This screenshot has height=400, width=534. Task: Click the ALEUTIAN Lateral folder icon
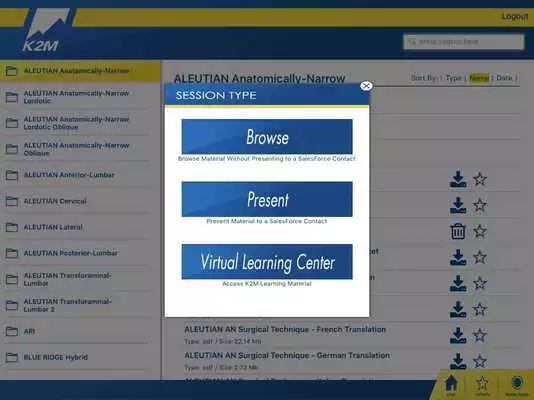12,227
